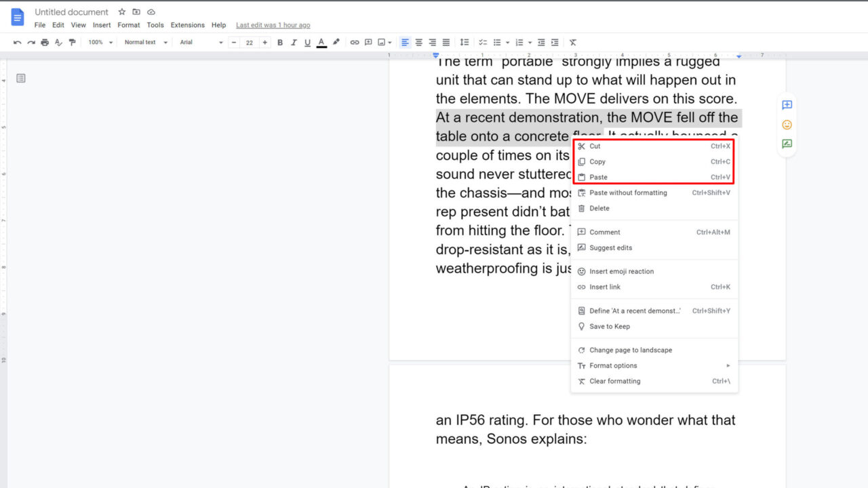Click the undo icon

point(17,42)
